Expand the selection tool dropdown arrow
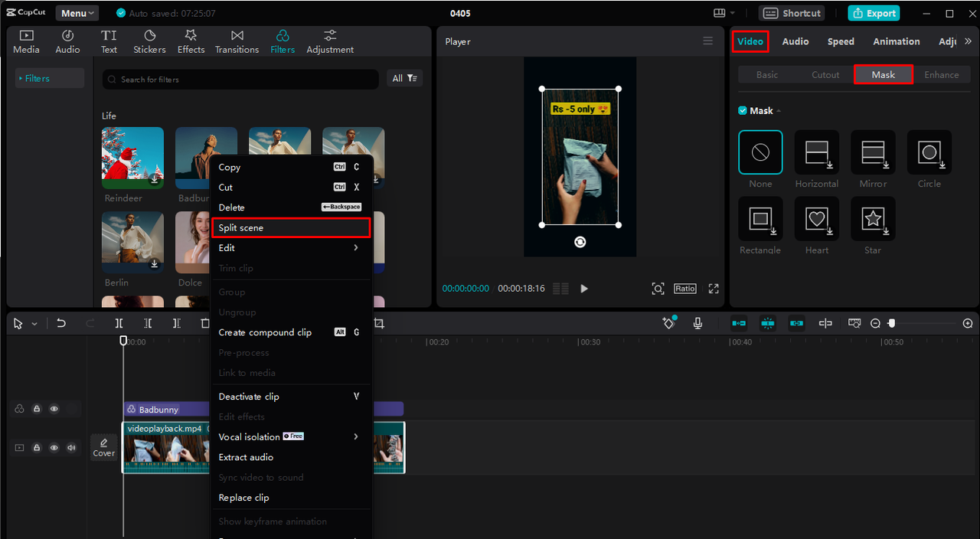Viewport: 980px width, 539px height. point(34,324)
